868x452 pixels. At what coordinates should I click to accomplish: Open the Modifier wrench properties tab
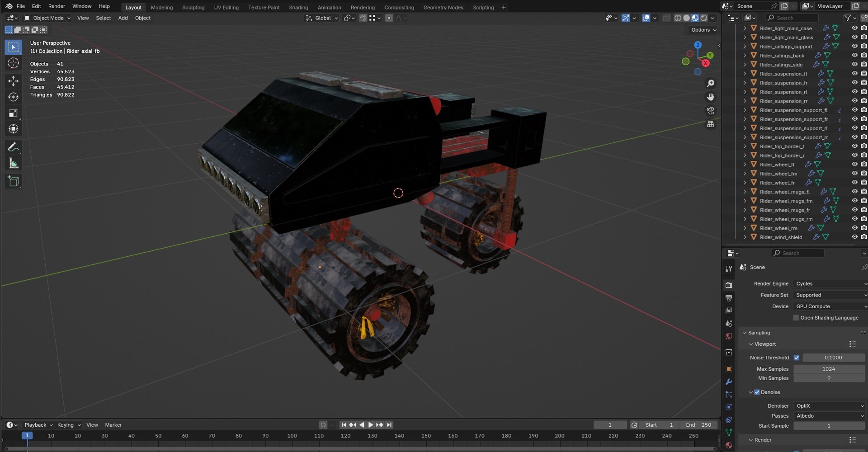(x=729, y=382)
